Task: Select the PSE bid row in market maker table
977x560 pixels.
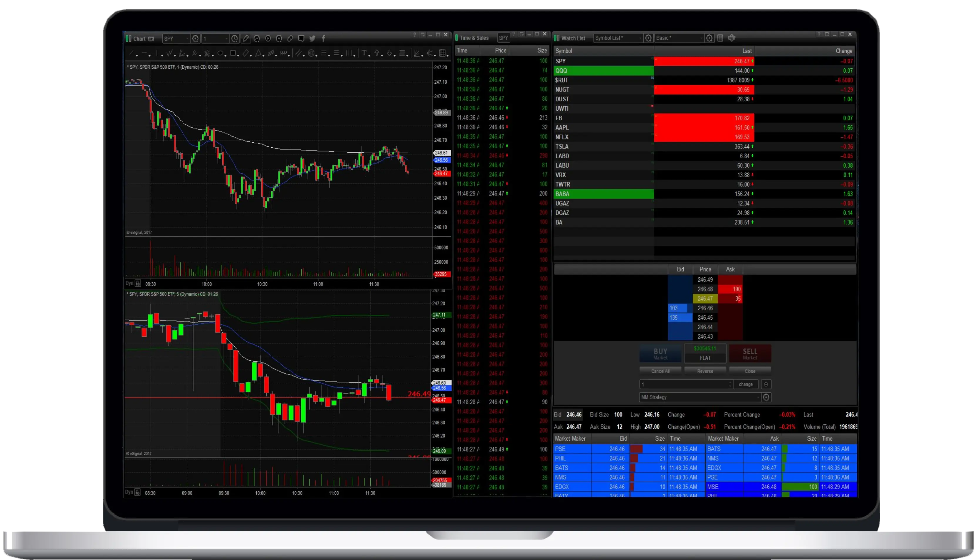Action: pos(629,449)
